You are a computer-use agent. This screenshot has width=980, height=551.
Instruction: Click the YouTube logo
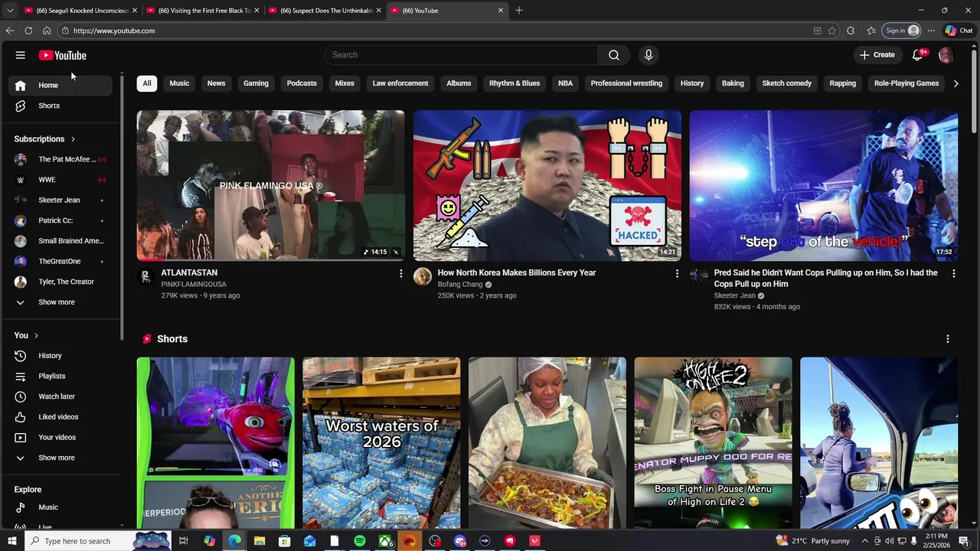pyautogui.click(x=63, y=55)
